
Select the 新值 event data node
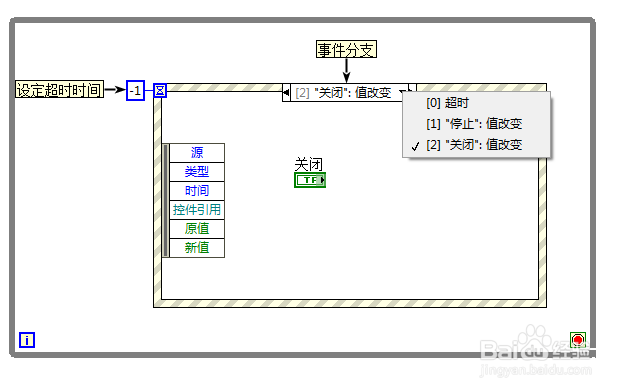click(x=197, y=248)
